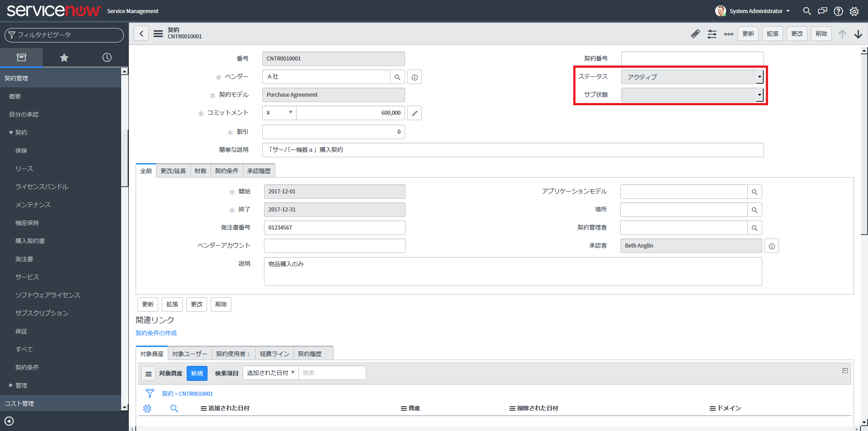The width and height of the screenshot is (868, 431).
Task: Switch to 対象ユーザー related list tab
Action: tap(189, 354)
